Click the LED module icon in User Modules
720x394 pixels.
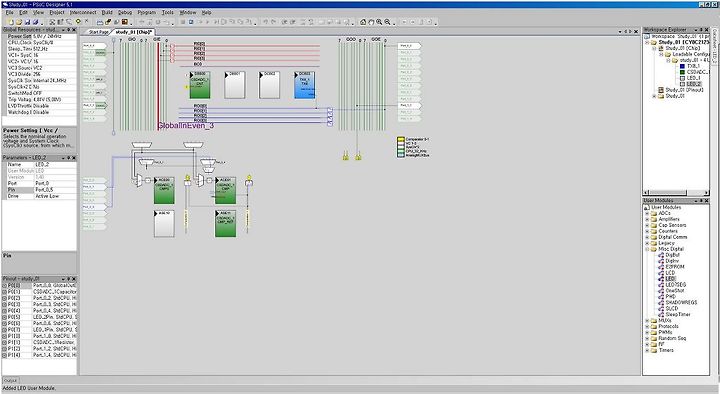tap(662, 279)
